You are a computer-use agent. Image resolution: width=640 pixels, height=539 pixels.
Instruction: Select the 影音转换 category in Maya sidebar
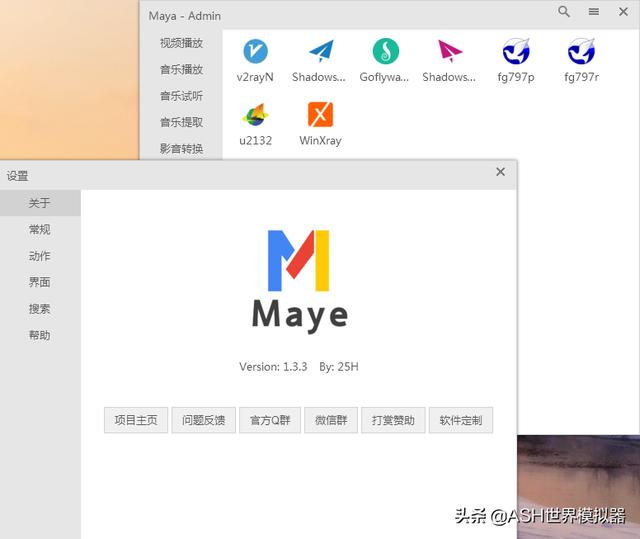coord(181,149)
